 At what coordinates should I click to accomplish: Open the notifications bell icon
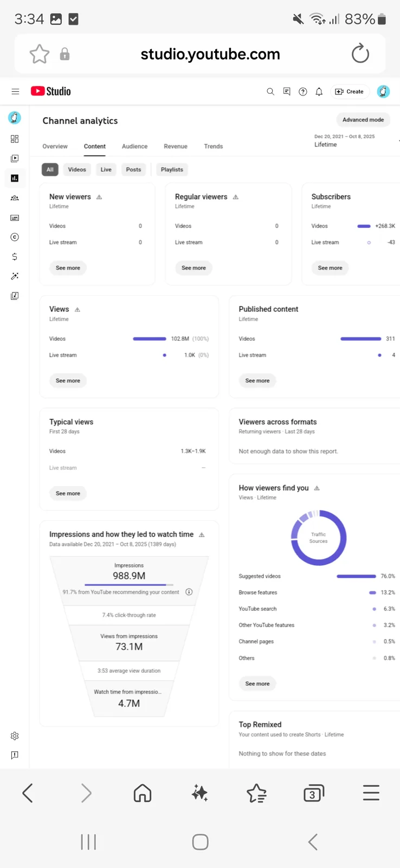click(x=319, y=92)
